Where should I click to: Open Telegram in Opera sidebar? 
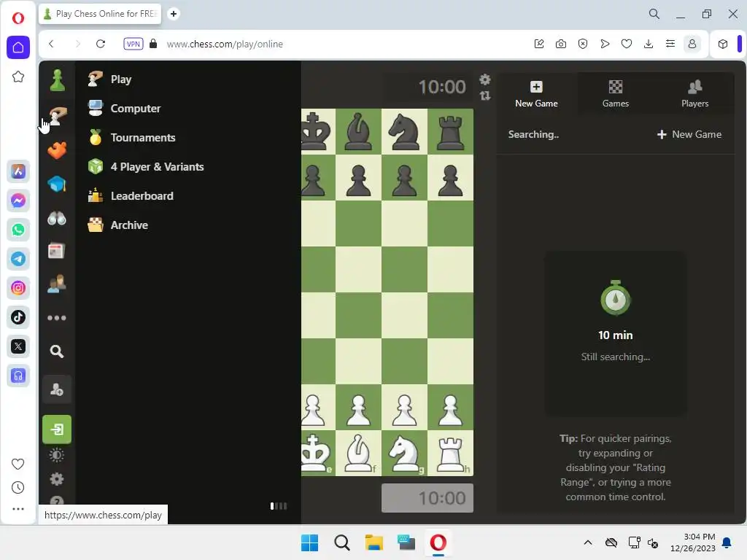pos(18,259)
